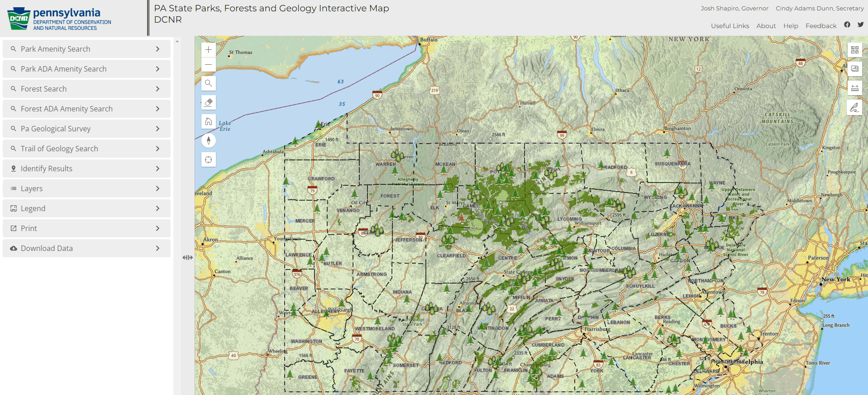Click magnifier icon beside Pa Geological Survey
Viewport: 868px width, 395px height.
coord(14,129)
